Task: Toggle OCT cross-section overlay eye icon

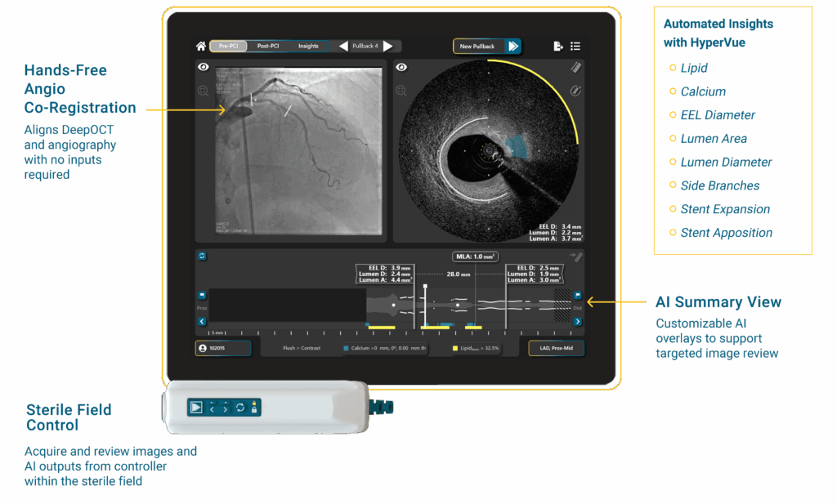Action: [401, 68]
